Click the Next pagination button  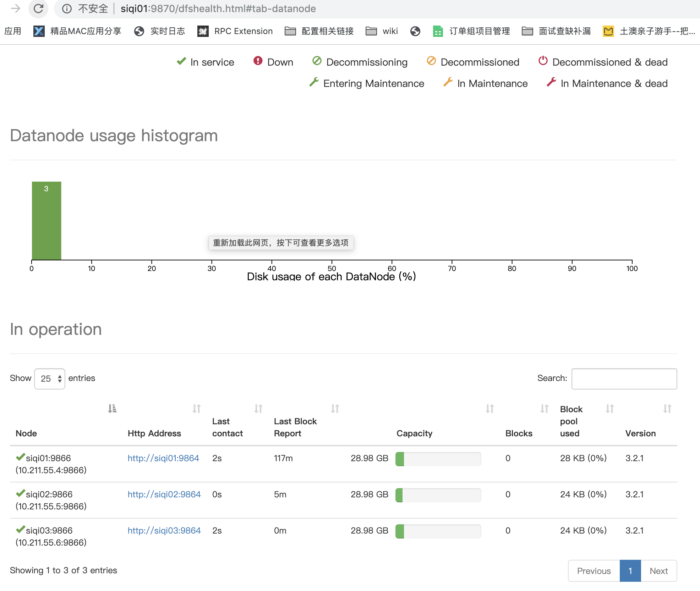tap(658, 571)
